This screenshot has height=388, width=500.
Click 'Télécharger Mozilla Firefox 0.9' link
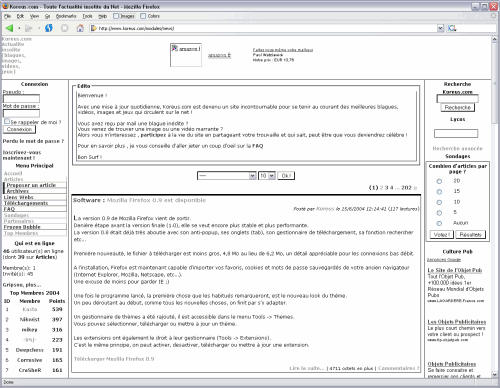click(114, 359)
